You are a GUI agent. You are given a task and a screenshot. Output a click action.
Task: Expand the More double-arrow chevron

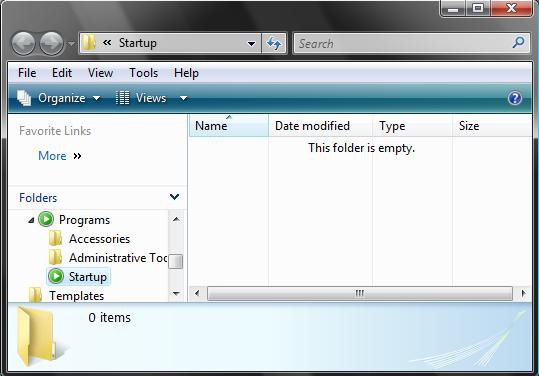77,156
